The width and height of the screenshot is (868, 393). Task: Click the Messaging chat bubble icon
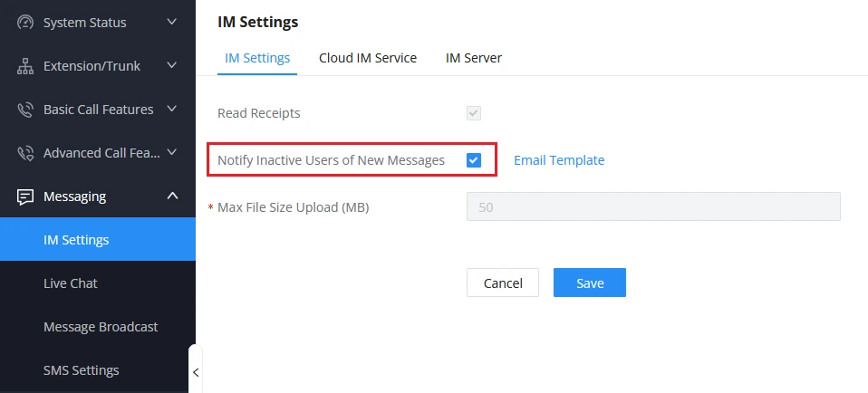(25, 196)
